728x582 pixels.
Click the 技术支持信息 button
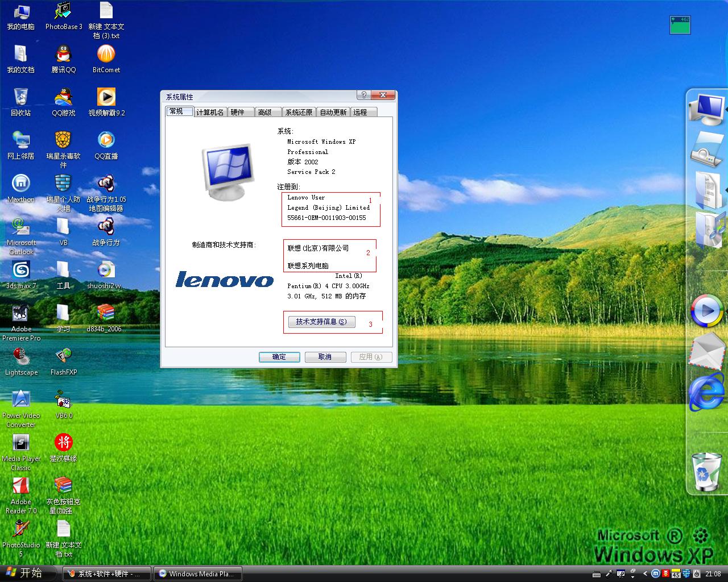(321, 322)
